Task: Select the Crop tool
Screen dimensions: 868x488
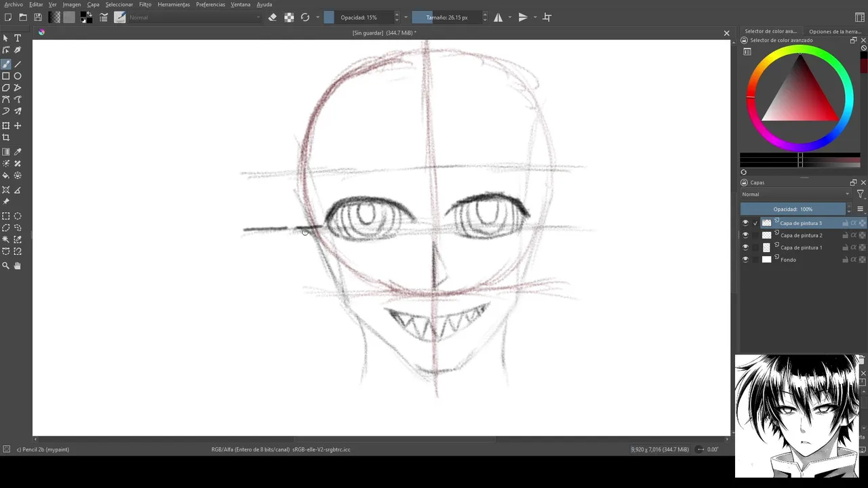Action: (6, 138)
